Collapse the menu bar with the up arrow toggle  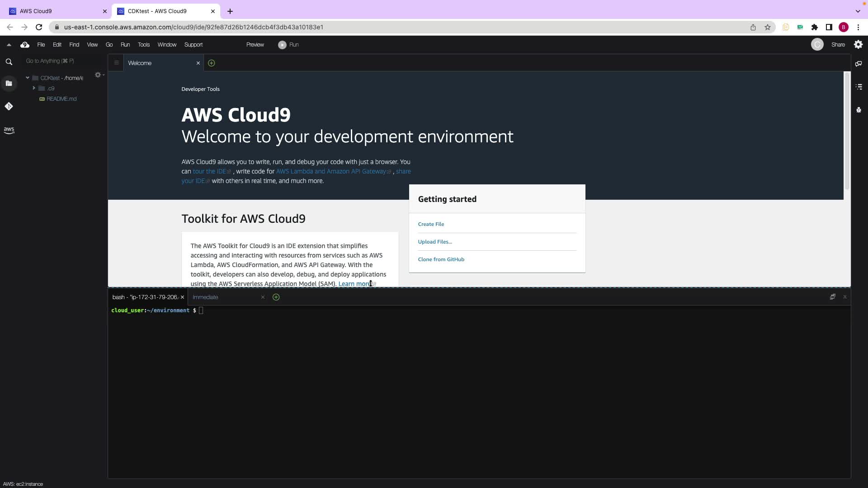(x=9, y=45)
